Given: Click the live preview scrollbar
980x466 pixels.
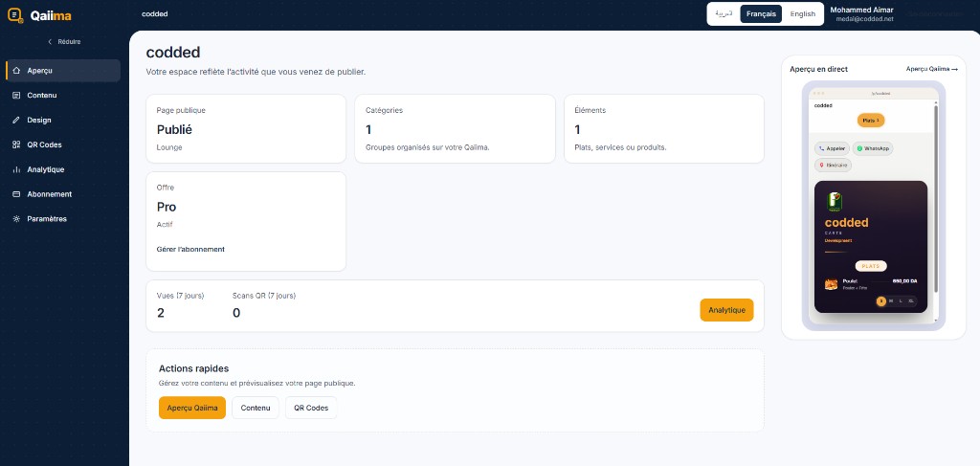Looking at the screenshot, I should (936, 198).
